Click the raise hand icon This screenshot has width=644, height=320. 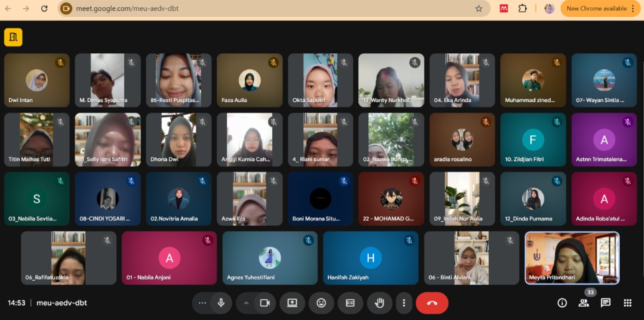pyautogui.click(x=379, y=303)
